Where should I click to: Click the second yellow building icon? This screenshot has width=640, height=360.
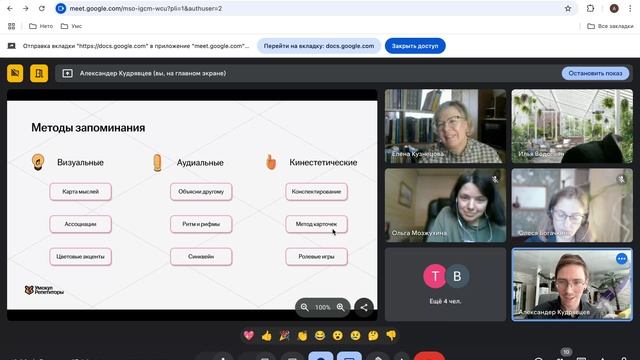tap(39, 73)
